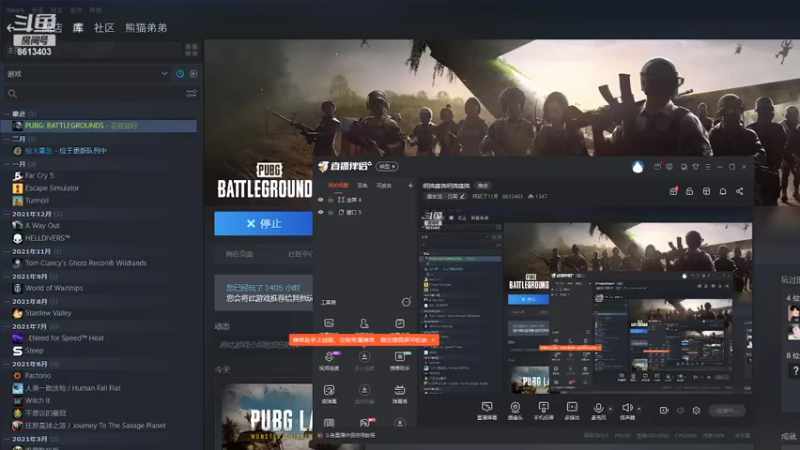Add 摄像头 camera source
The image size is (800, 450).
515,410
